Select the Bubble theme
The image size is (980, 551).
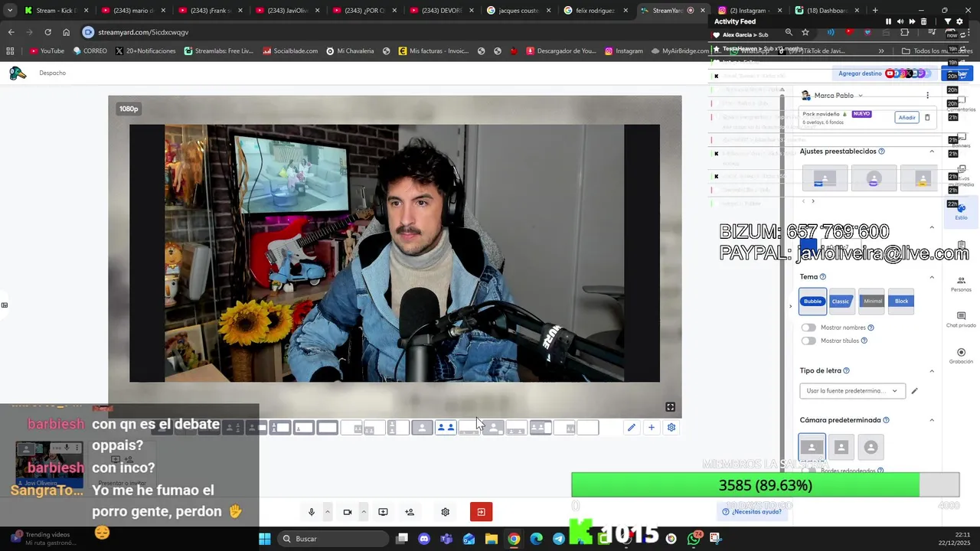click(x=812, y=302)
